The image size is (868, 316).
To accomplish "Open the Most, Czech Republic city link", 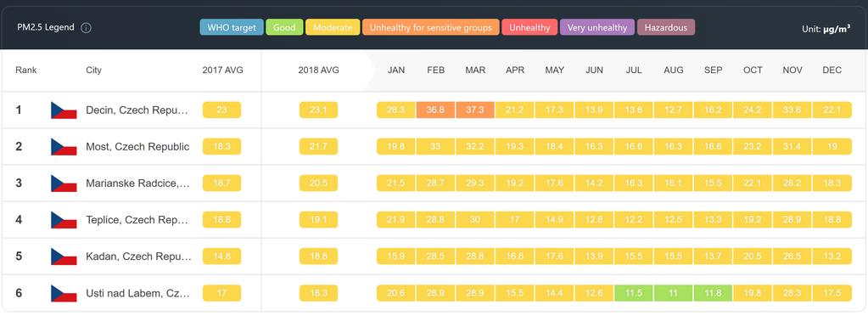I will point(137,147).
